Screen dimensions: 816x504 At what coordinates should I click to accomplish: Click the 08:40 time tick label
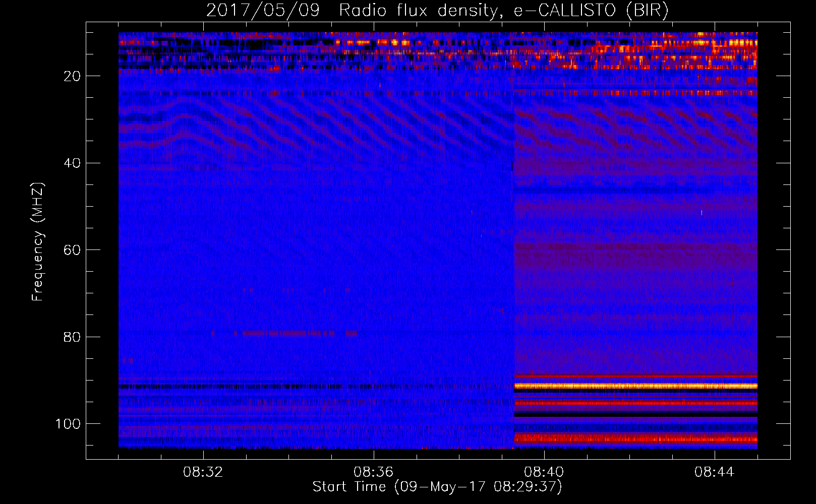pyautogui.click(x=544, y=472)
